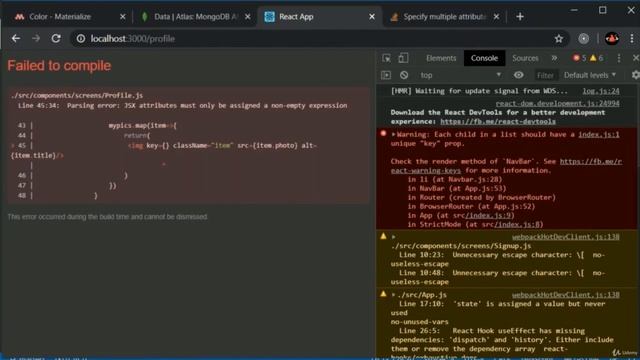Reload the localhost profile page
This screenshot has height=360, width=640.
(x=56, y=38)
